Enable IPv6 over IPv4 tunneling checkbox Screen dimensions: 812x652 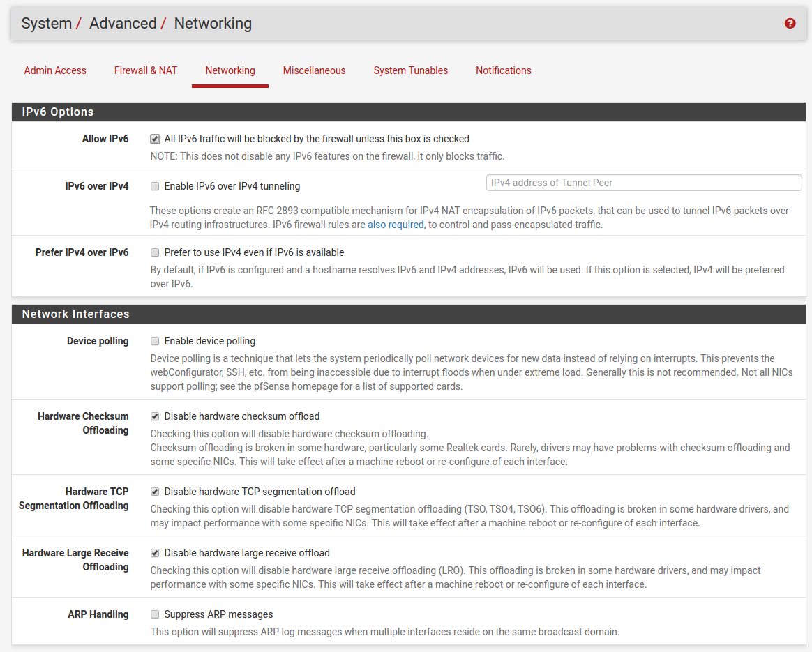tap(155, 187)
